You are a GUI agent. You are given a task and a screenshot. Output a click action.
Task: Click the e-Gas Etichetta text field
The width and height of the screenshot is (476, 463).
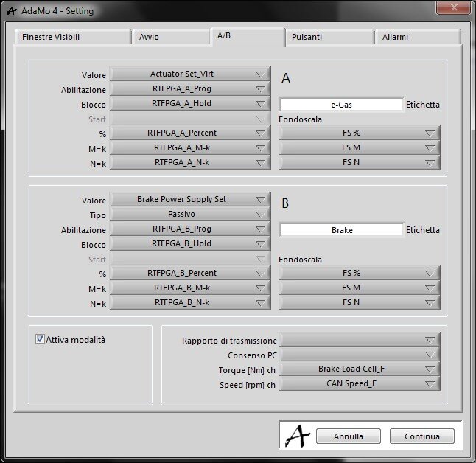tap(342, 105)
